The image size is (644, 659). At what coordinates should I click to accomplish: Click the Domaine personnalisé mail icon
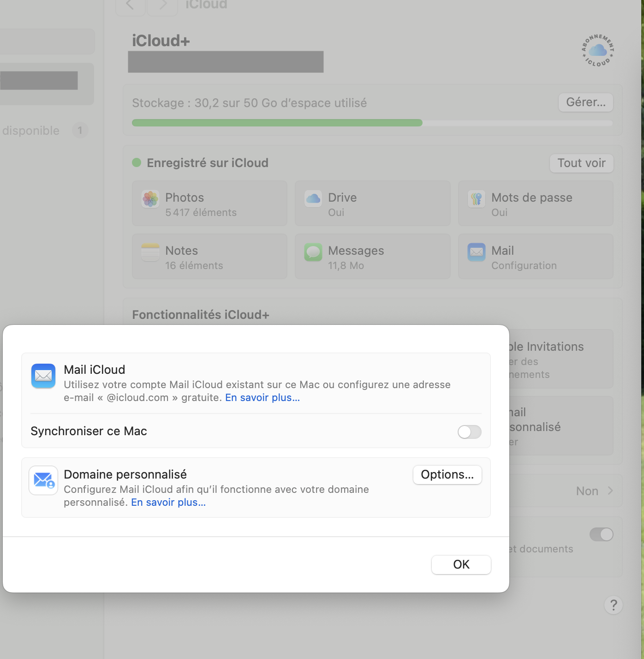43,480
